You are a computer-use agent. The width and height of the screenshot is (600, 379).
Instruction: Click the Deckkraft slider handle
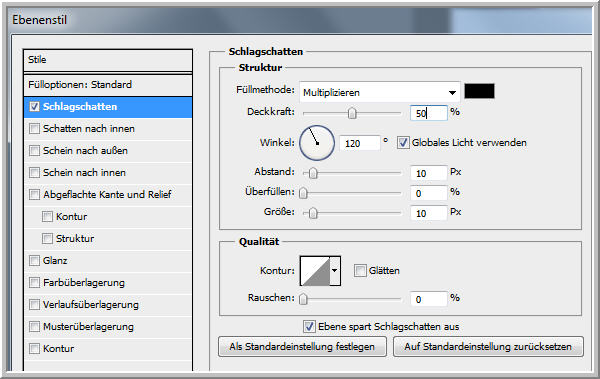(352, 113)
